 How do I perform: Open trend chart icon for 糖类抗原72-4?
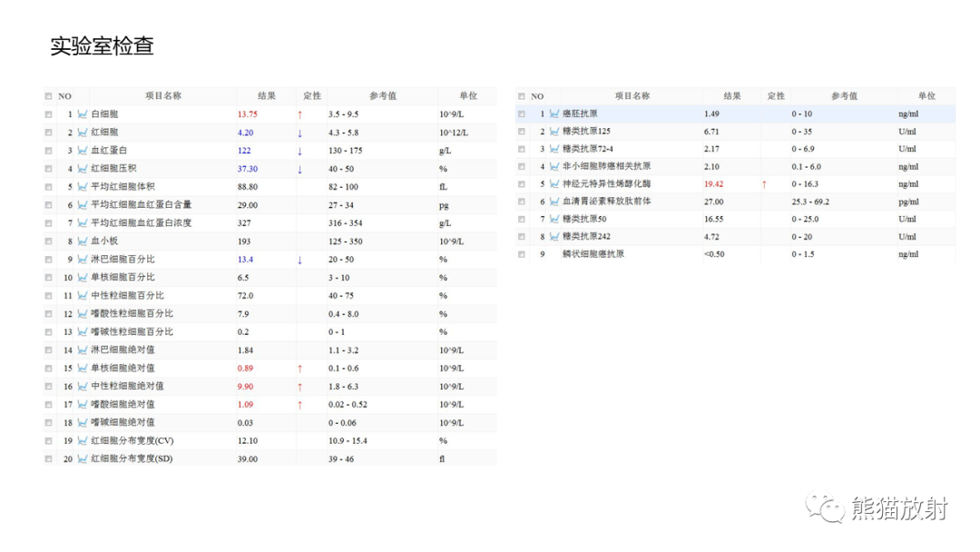pyautogui.click(x=554, y=149)
